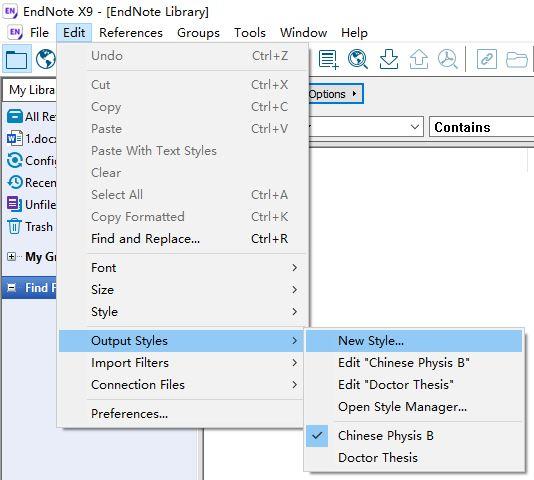Choose New Style from the submenu
This screenshot has width=534, height=480.
pos(414,341)
